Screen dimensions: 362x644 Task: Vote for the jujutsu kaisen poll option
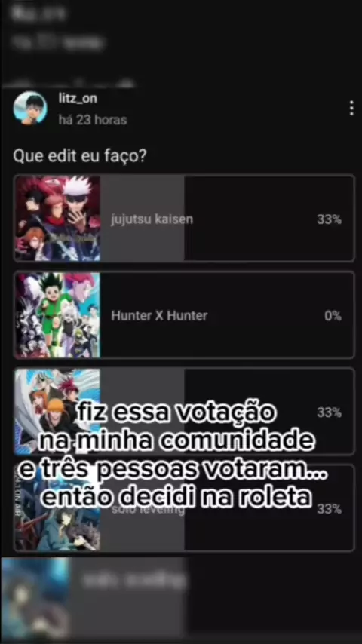[184, 218]
